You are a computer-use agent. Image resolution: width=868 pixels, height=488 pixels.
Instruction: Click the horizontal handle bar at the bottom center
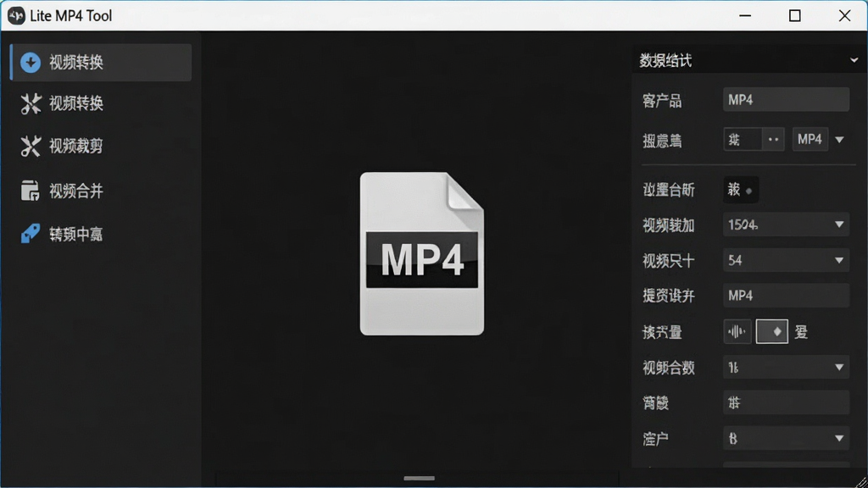(419, 478)
